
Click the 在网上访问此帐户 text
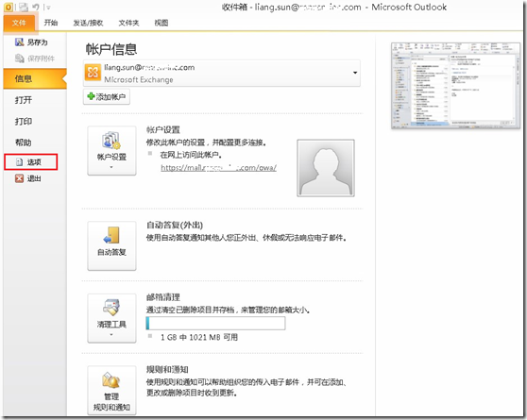[191, 155]
